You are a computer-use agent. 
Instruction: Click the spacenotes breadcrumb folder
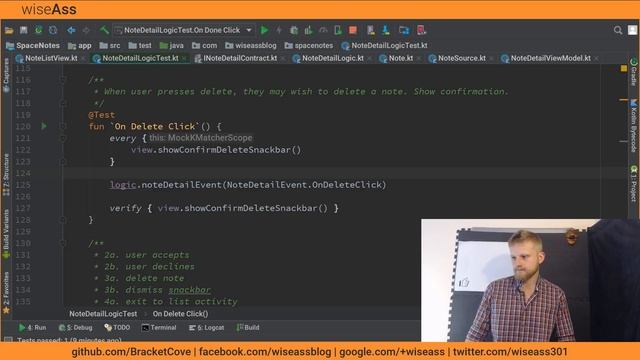[309, 45]
